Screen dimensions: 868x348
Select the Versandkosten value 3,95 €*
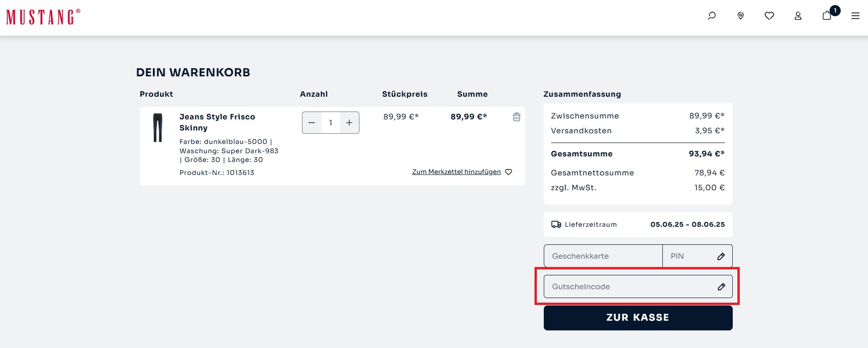710,130
